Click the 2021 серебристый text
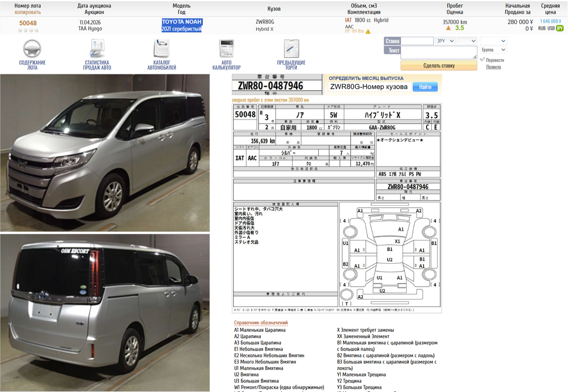The width and height of the screenshot is (570, 392). coord(181,29)
